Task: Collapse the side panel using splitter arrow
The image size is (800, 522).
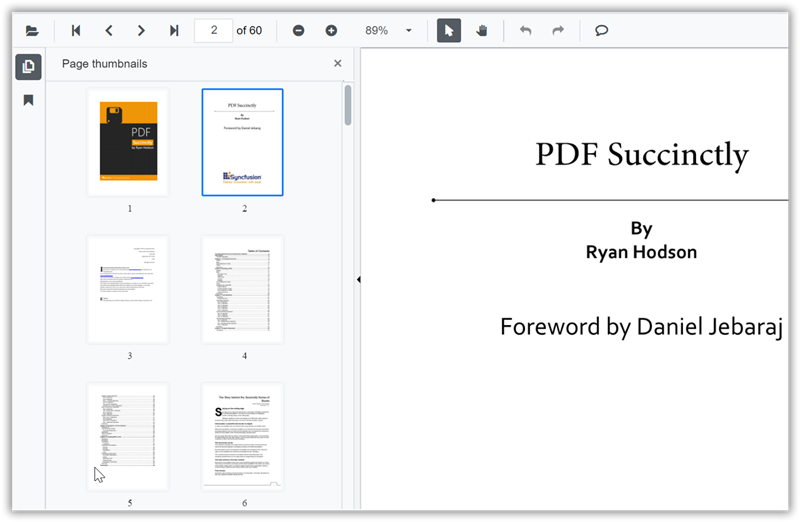Action: pyautogui.click(x=358, y=280)
